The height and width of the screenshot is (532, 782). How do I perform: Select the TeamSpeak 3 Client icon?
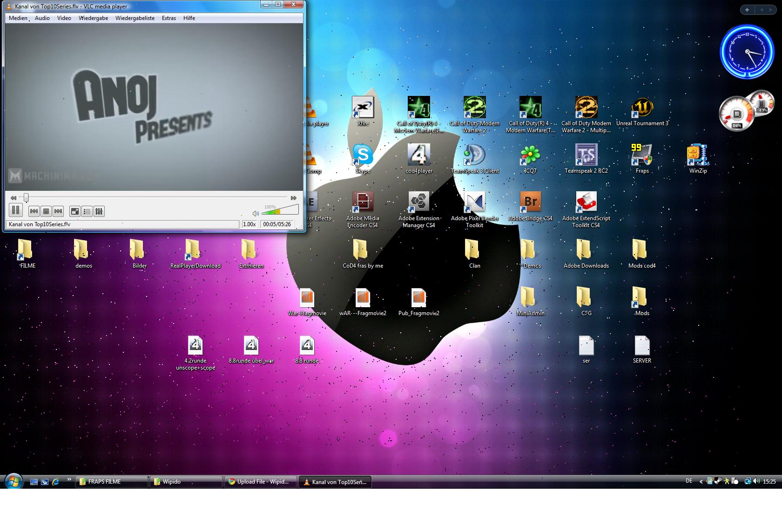coord(475,159)
